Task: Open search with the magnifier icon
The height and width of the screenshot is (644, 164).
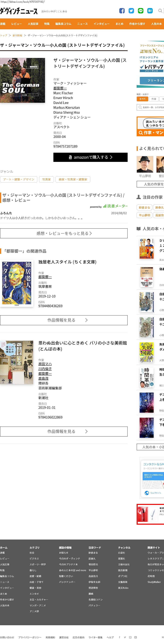Action: pyautogui.click(x=160, y=11)
